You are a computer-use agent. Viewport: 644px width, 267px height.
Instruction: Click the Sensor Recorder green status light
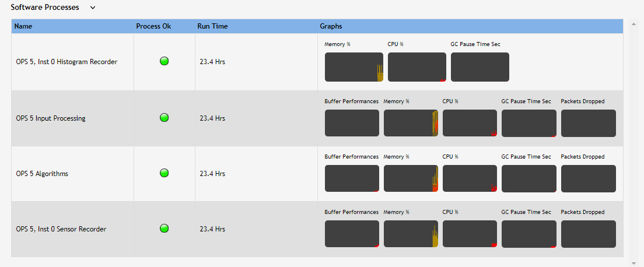coord(164,229)
